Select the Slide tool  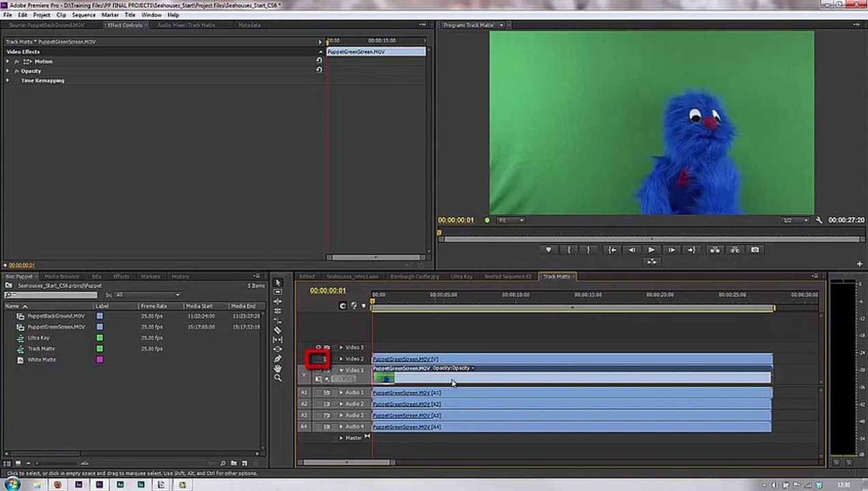click(x=278, y=349)
